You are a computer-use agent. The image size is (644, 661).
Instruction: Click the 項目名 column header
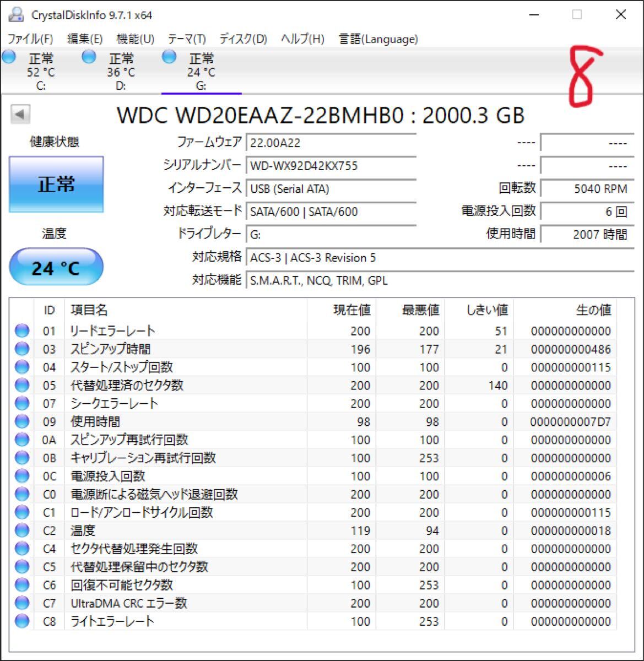pyautogui.click(x=186, y=310)
